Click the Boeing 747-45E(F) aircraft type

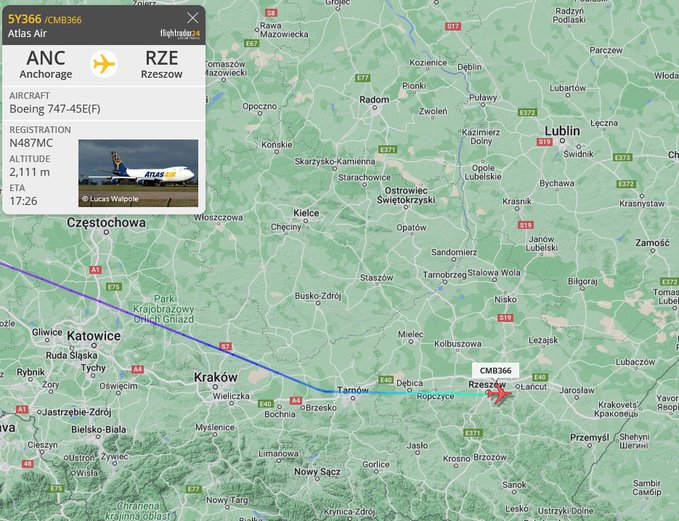[55, 109]
